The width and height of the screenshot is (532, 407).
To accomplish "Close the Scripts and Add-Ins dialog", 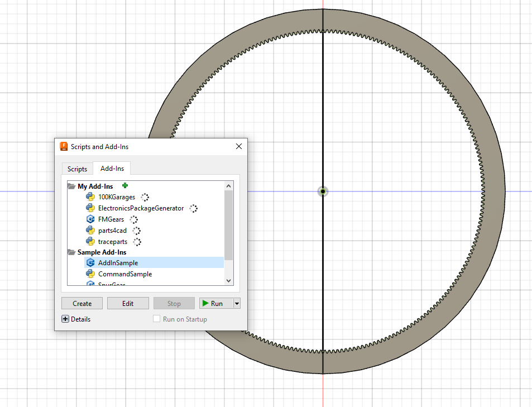I will coord(239,147).
